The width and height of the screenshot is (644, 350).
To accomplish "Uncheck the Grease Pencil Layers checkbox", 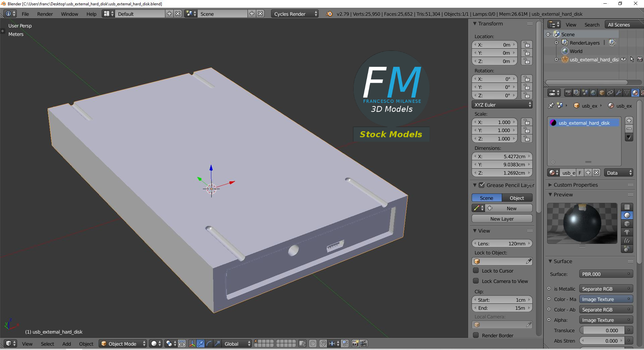I will (x=482, y=185).
